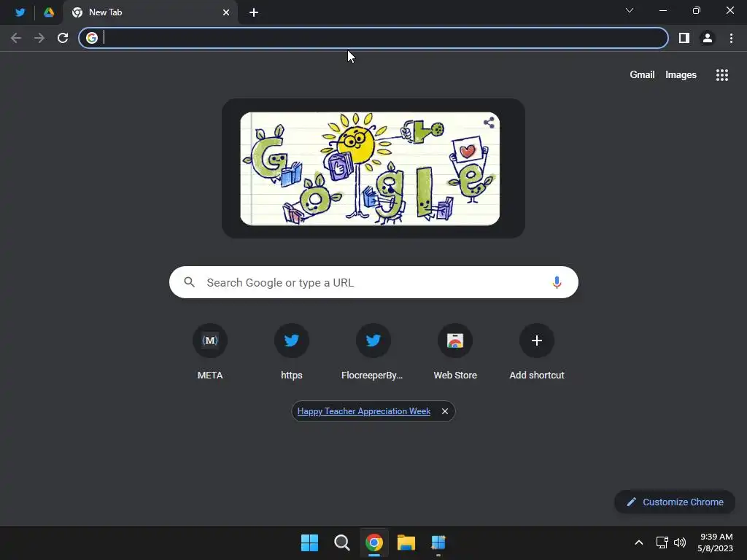Open a new tab with plus button
Viewport: 747px width, 560px height.
pos(254,12)
